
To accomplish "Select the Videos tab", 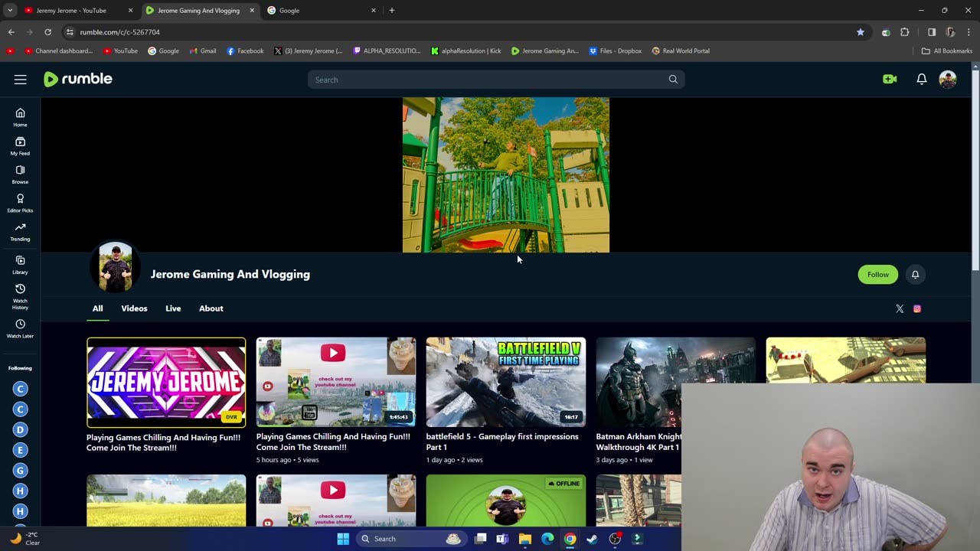I will (x=134, y=308).
